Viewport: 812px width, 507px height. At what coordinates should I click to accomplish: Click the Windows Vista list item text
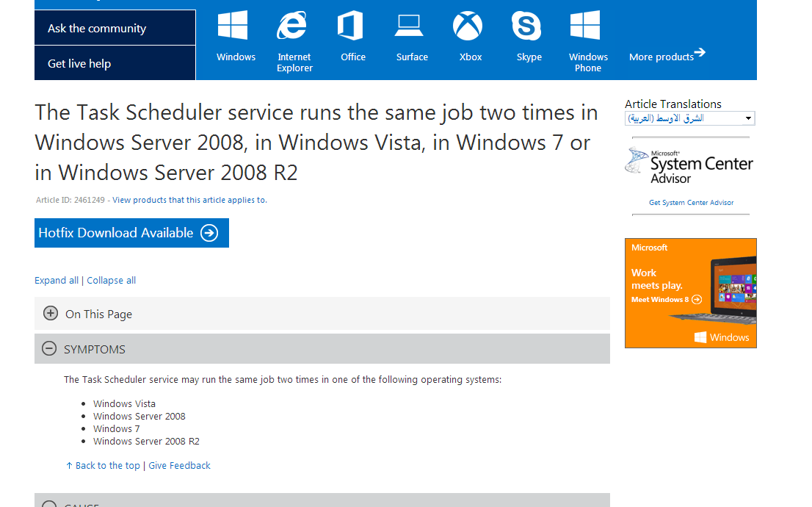pyautogui.click(x=124, y=404)
